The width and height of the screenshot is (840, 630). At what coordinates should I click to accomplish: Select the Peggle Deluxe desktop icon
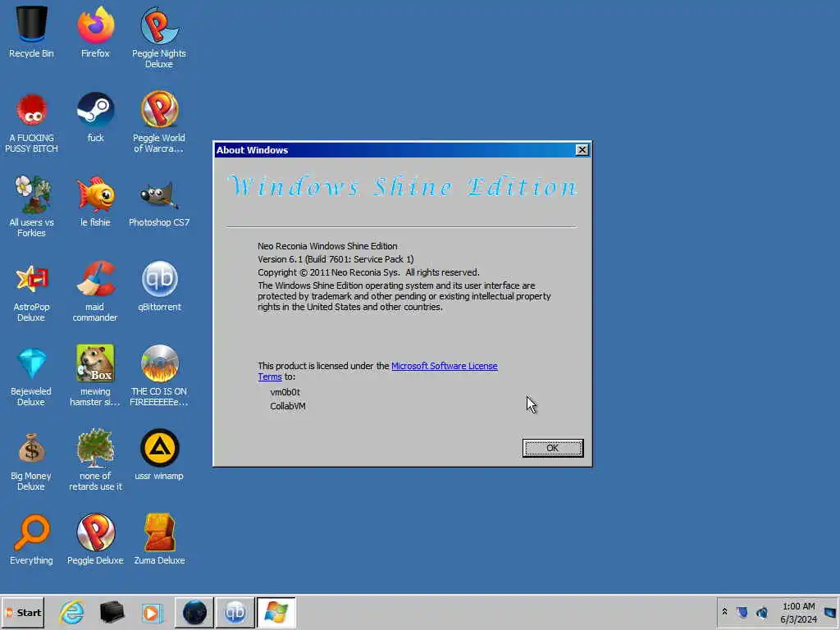click(x=95, y=539)
